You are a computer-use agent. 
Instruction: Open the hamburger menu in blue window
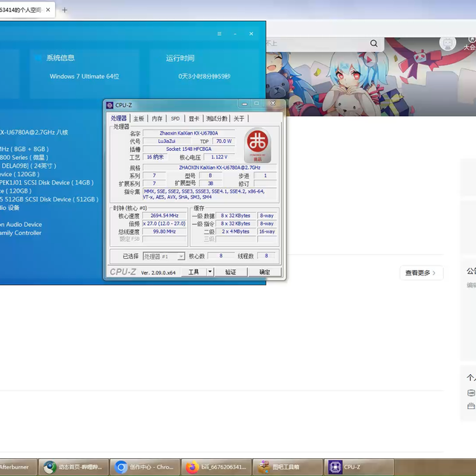click(219, 34)
